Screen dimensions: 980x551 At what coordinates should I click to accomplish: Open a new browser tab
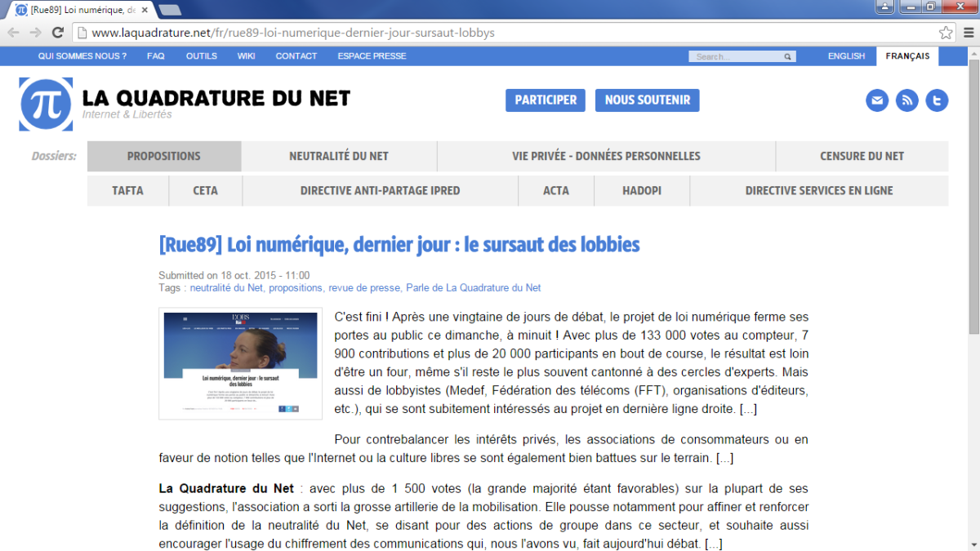click(170, 10)
